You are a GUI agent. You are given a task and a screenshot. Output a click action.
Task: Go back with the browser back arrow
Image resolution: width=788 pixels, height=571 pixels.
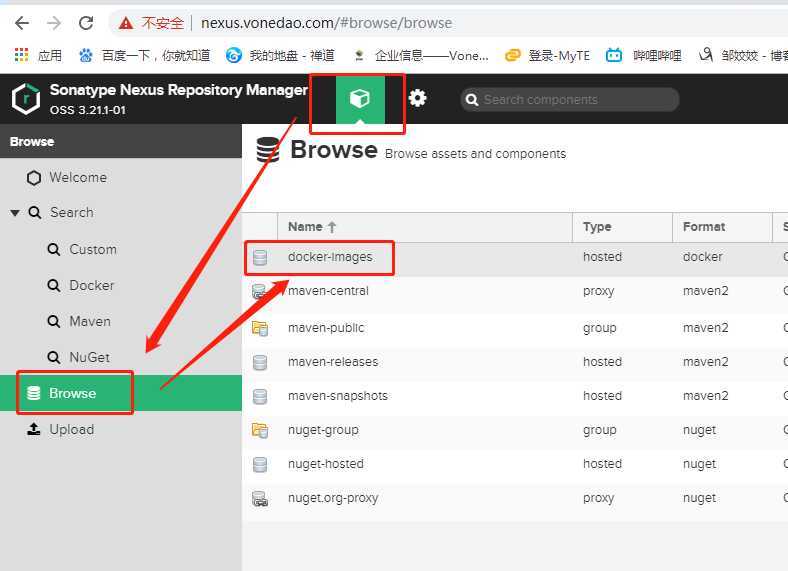coord(22,23)
